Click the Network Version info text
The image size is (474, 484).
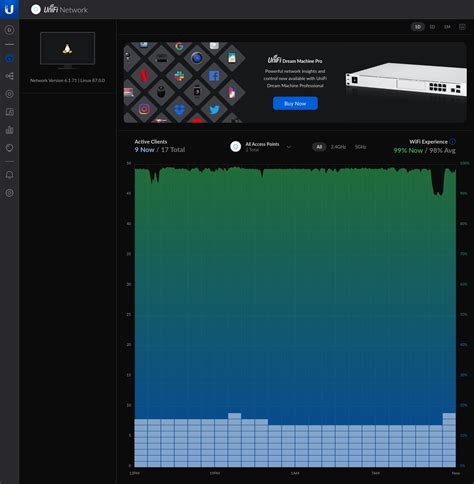point(67,80)
